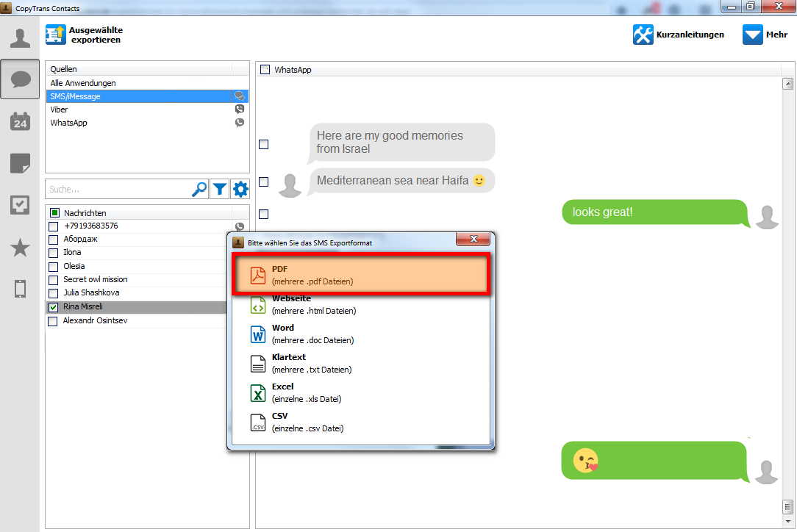Open the Bookmarks star section
Screen dimensions: 797x532
pos(20,248)
